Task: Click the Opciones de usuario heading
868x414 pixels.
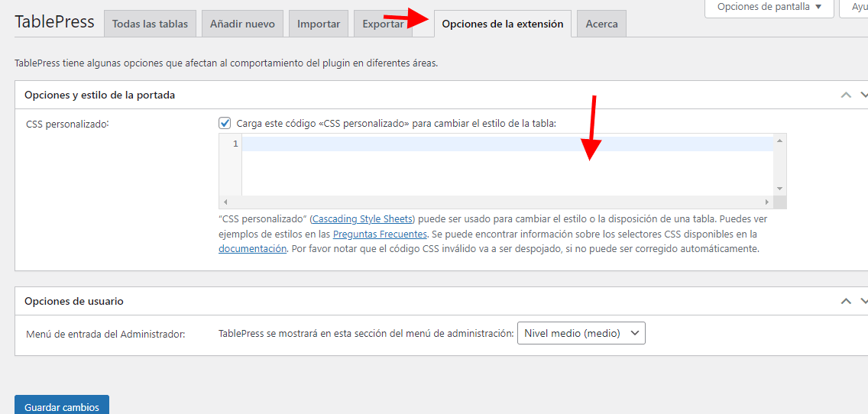Action: pos(73,301)
